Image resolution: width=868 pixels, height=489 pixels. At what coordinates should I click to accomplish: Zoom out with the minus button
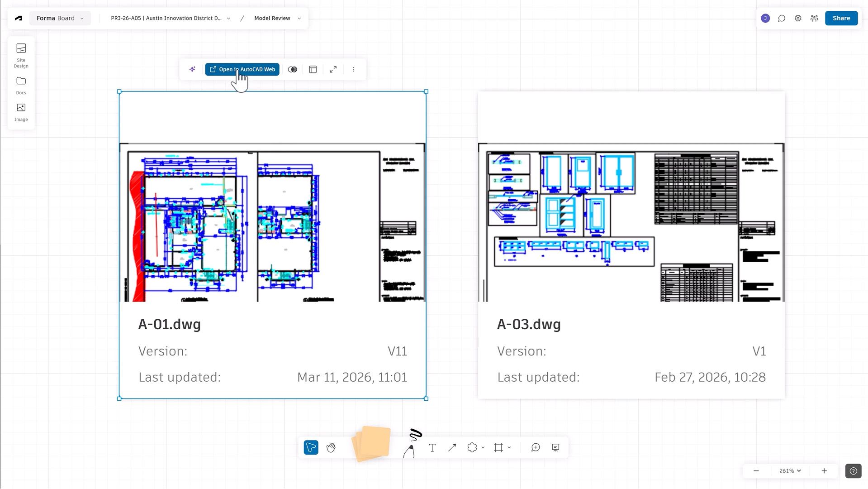point(756,471)
